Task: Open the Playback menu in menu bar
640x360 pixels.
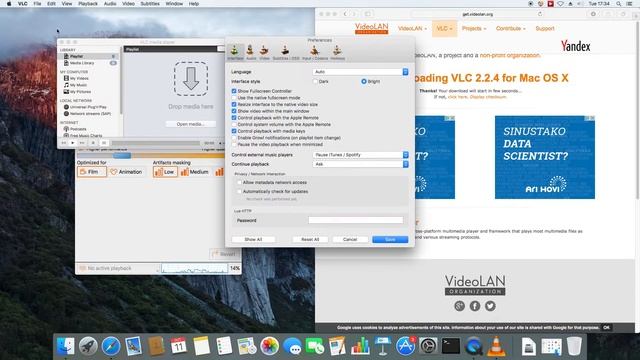Action: tap(88, 4)
